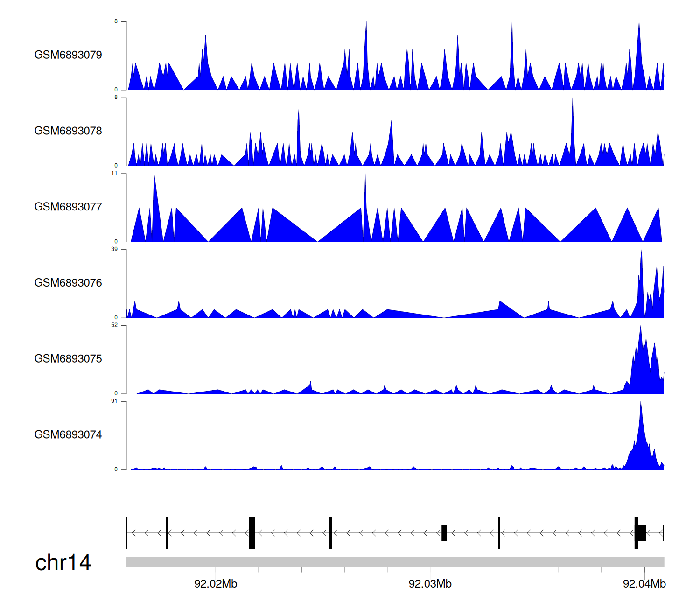Viewport: 700px width, 616px height.
Task: Click the y-axis maximum label 39
Action: click(114, 249)
